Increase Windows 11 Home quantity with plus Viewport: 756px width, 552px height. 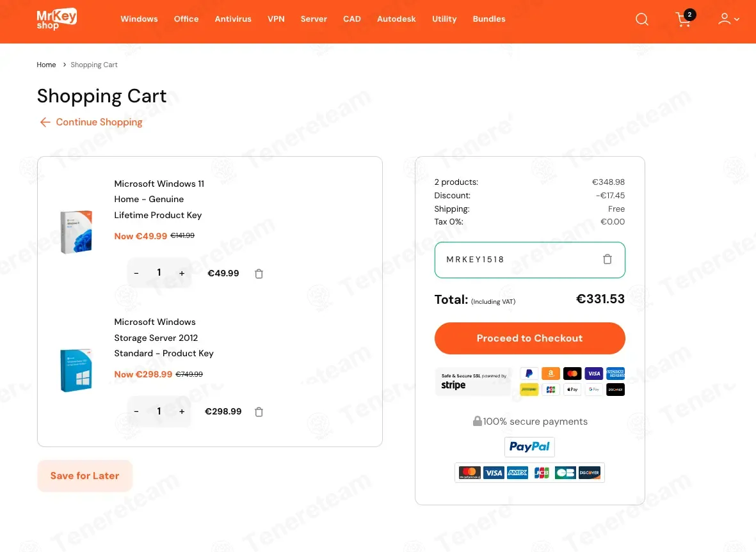[182, 273]
